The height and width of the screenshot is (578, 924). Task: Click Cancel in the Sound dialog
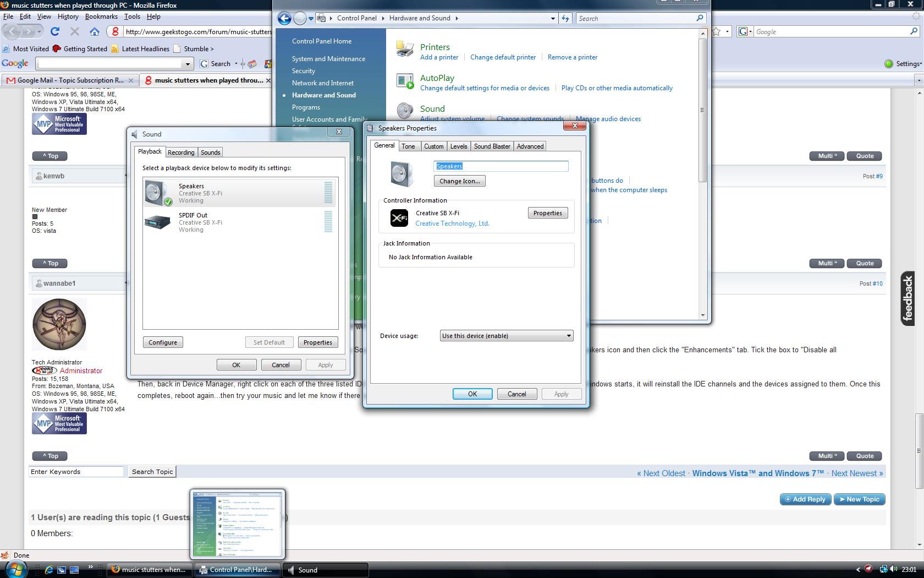pos(280,365)
